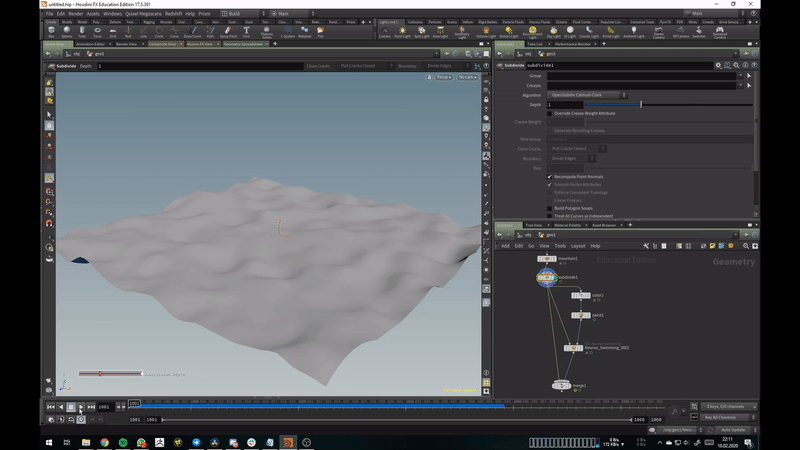Viewport: 800px width, 450px height.
Task: Select the Sphere shelf tool
Action: coord(66,30)
